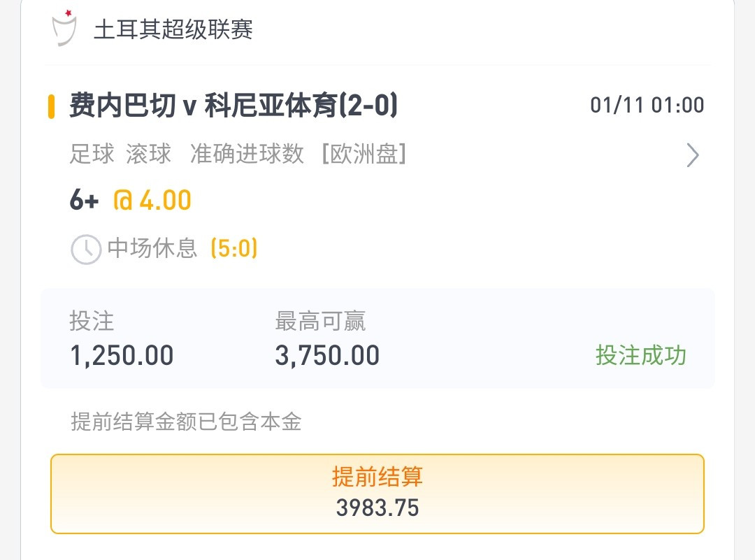Click the Turkish Super League logo icon

(x=64, y=28)
